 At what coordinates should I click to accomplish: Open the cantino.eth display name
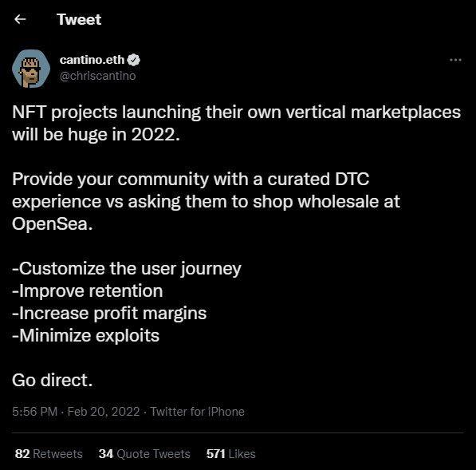click(x=92, y=60)
